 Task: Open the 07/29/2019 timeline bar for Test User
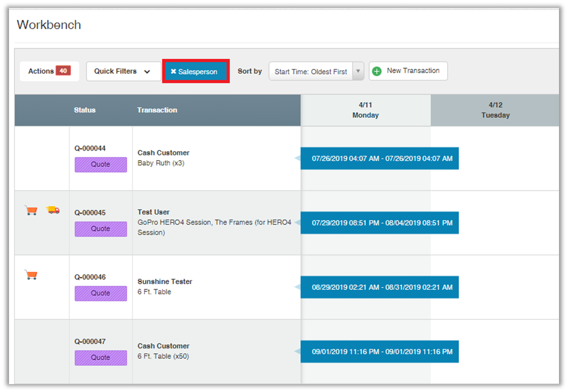[x=382, y=223]
